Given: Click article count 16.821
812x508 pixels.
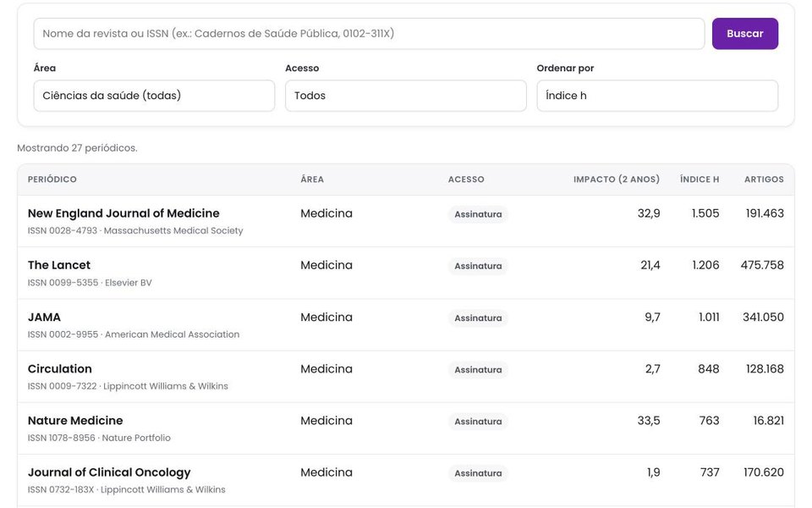Looking at the screenshot, I should click(x=769, y=421).
